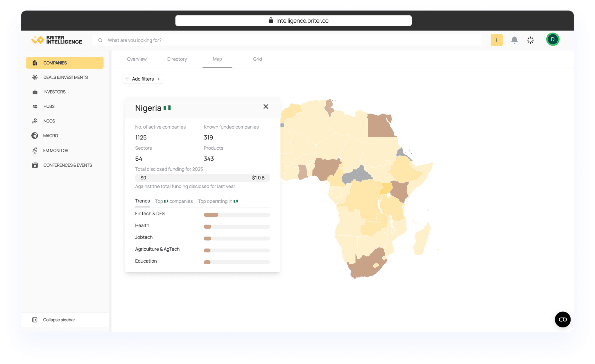The height and width of the screenshot is (364, 595).
Task: Expand the Add filters panel
Action: pos(143,79)
